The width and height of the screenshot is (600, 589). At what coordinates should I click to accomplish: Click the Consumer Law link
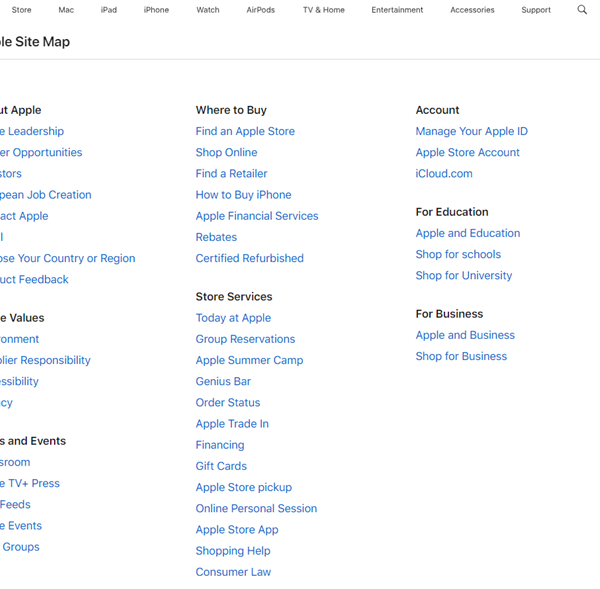click(233, 572)
